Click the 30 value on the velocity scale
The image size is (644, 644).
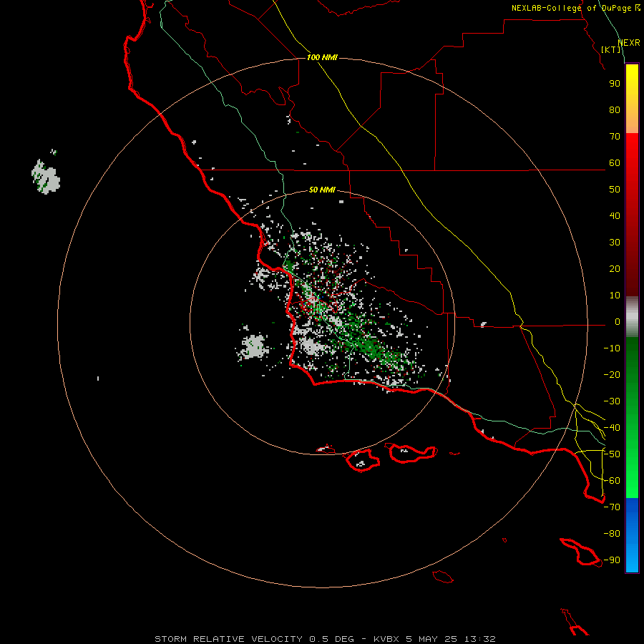point(615,243)
